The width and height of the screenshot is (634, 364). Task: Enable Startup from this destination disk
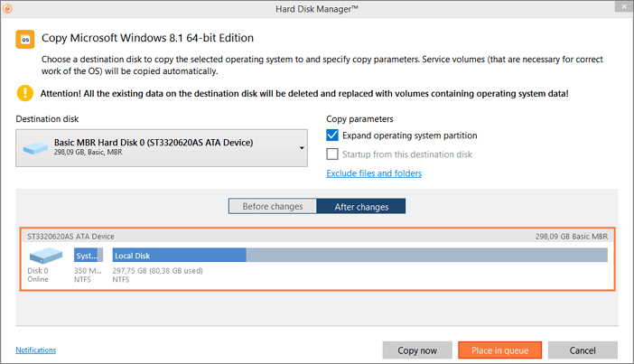[333, 154]
